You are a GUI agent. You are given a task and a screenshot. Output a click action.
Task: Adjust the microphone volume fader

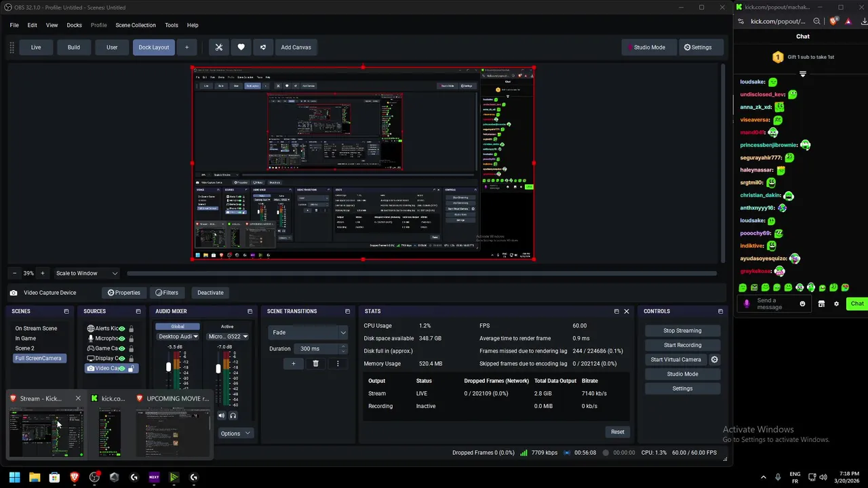218,369
